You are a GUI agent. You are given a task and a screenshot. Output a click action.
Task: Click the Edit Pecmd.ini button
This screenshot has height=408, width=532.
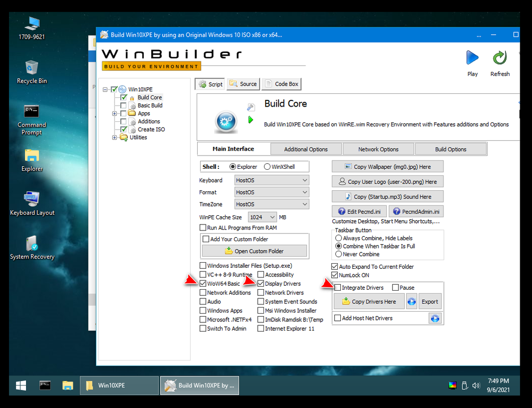(x=359, y=212)
